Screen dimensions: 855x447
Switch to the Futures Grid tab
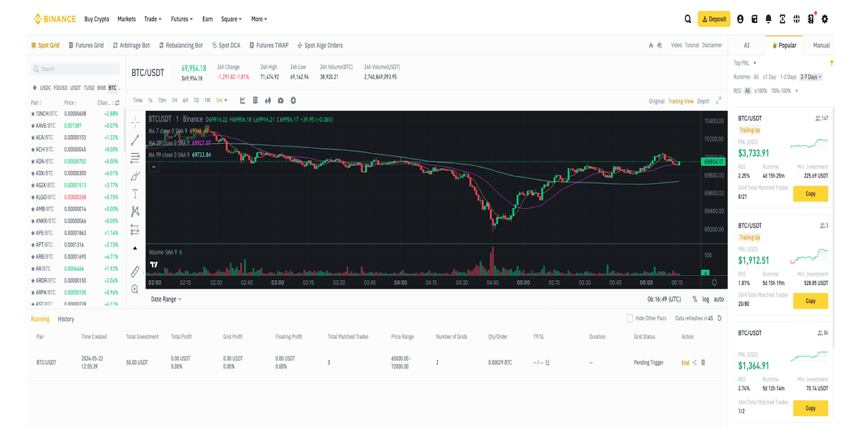click(86, 45)
